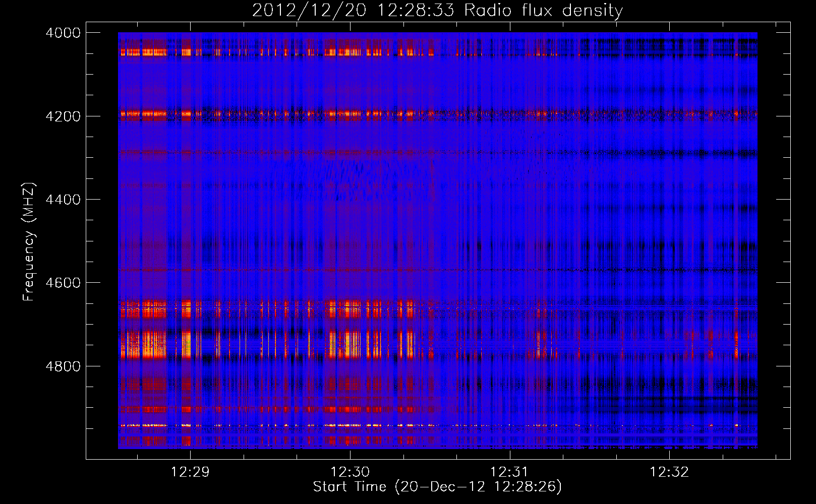The image size is (816, 504).
Task: Select the 4400 frequency tick label
Action: click(x=63, y=200)
